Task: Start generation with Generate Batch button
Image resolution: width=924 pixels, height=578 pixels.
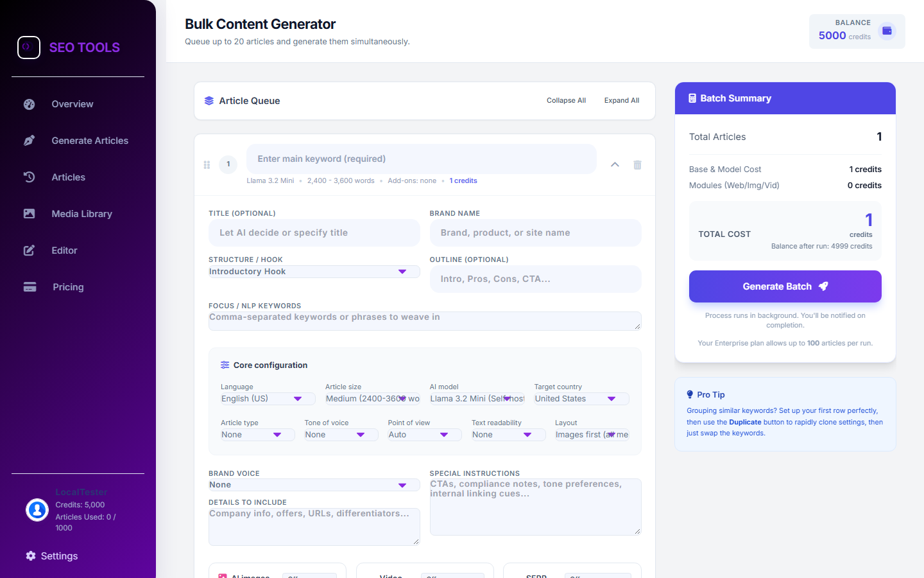Action: pos(785,286)
